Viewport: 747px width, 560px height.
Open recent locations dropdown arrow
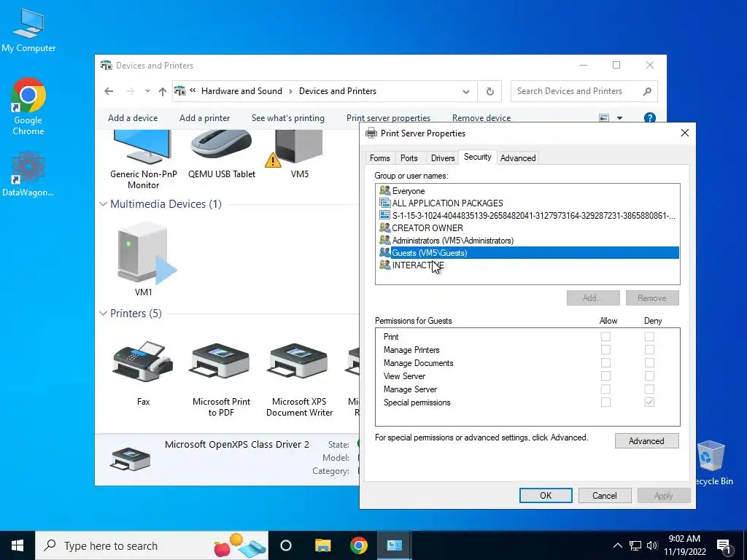(147, 91)
